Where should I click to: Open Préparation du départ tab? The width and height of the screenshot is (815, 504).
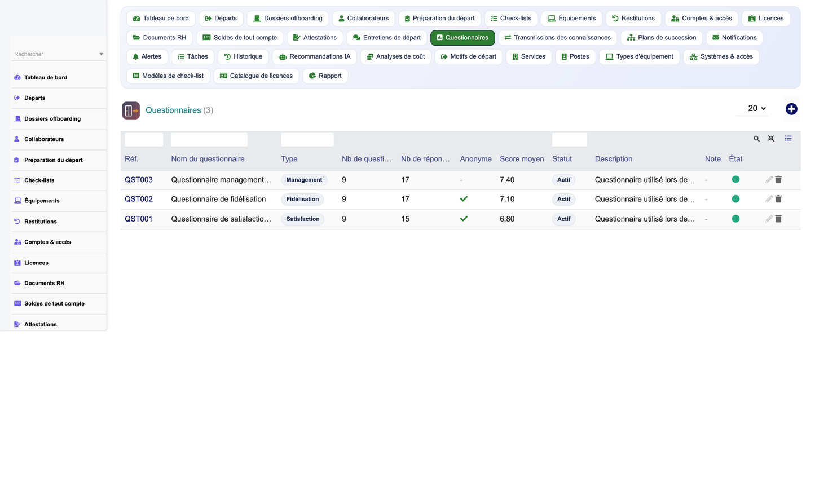pos(439,19)
